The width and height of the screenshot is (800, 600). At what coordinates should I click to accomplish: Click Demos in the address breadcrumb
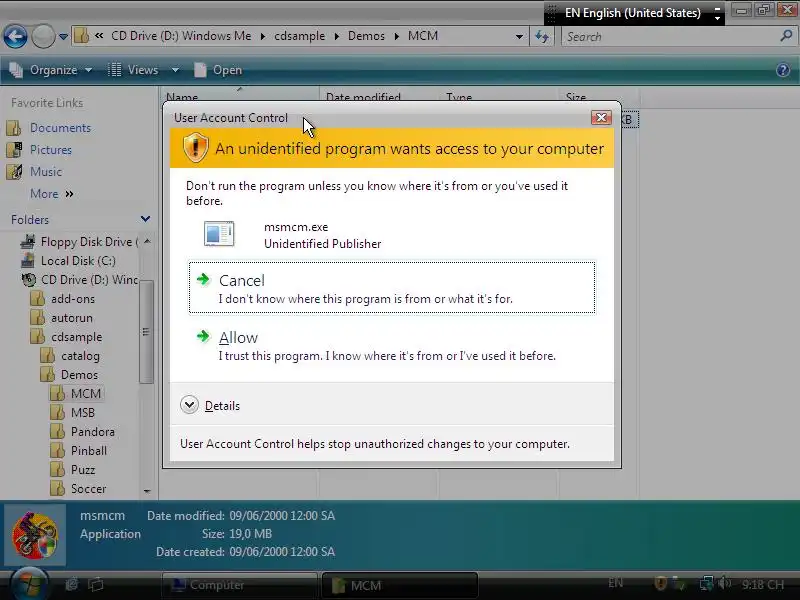[366, 36]
